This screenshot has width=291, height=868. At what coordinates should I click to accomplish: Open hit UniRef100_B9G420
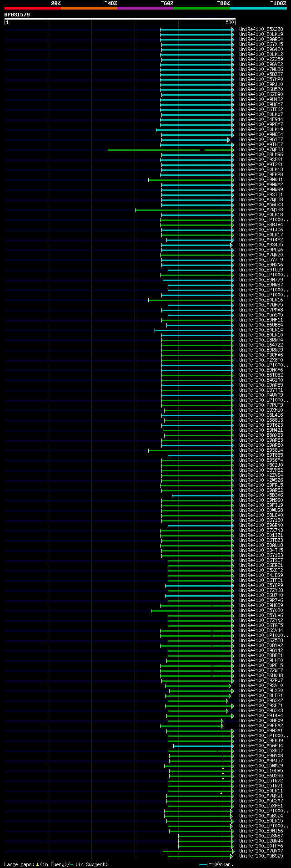(261, 49)
